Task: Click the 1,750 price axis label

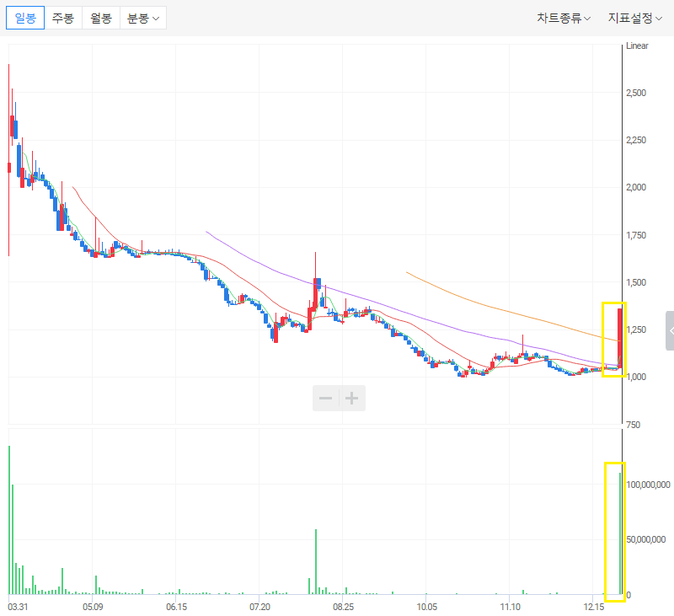Action: (x=636, y=235)
